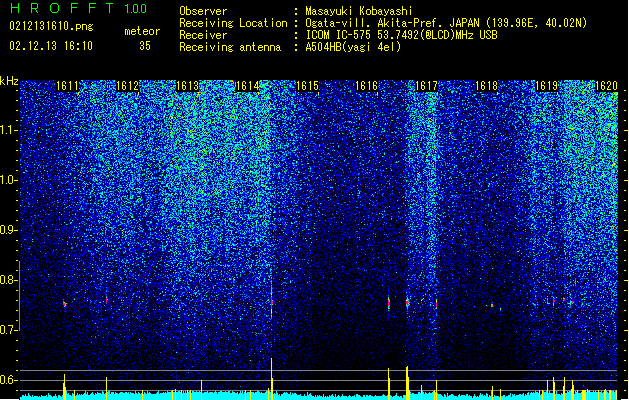Screen dimensions: 629x400
Task: Click the 1616 time marker
Action: pos(367,86)
